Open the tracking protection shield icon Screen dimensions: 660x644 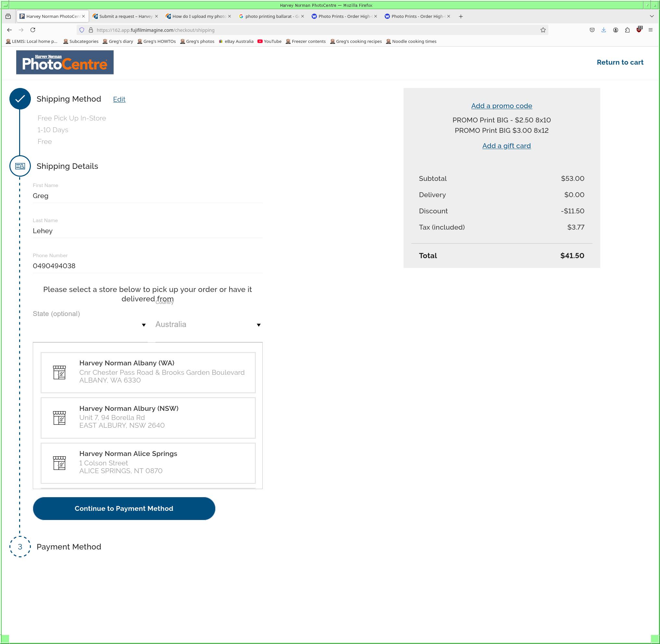82,30
